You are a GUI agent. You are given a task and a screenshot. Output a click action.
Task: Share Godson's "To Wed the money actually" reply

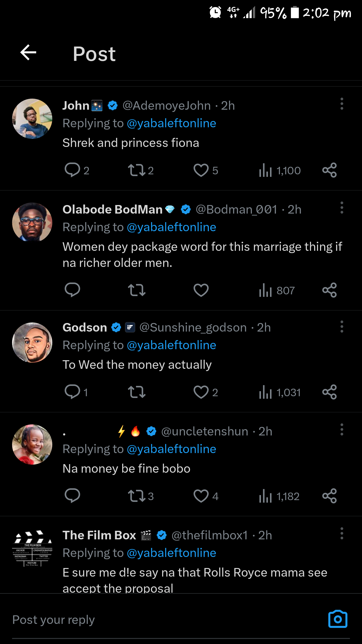click(x=329, y=392)
